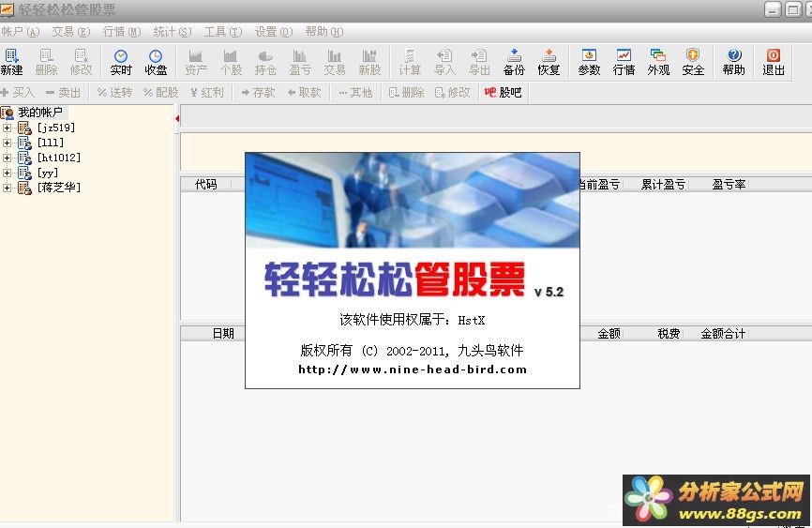Click the 股吧 forum button

pyautogui.click(x=503, y=92)
